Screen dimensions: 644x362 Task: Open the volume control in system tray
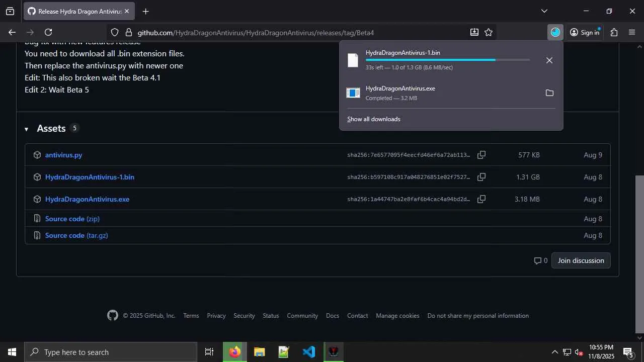[579, 352]
